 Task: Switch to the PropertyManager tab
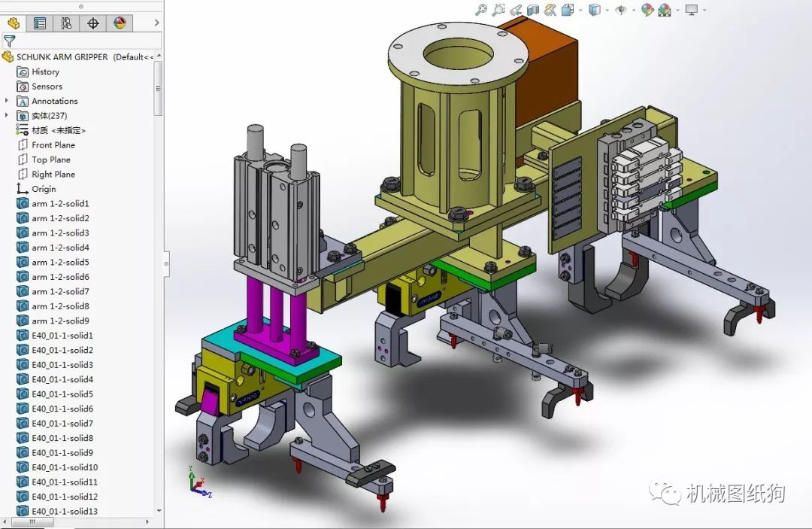point(40,23)
